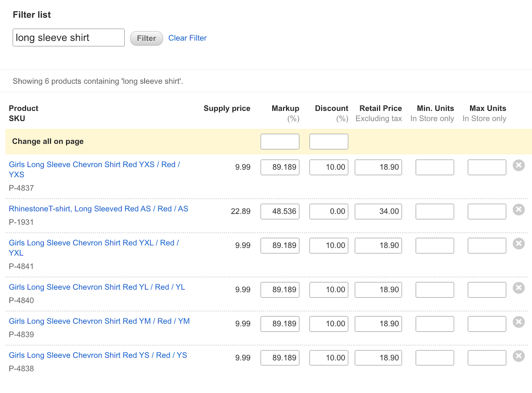This screenshot has height=393, width=532.
Task: Click Clear Filter
Action: coord(187,38)
